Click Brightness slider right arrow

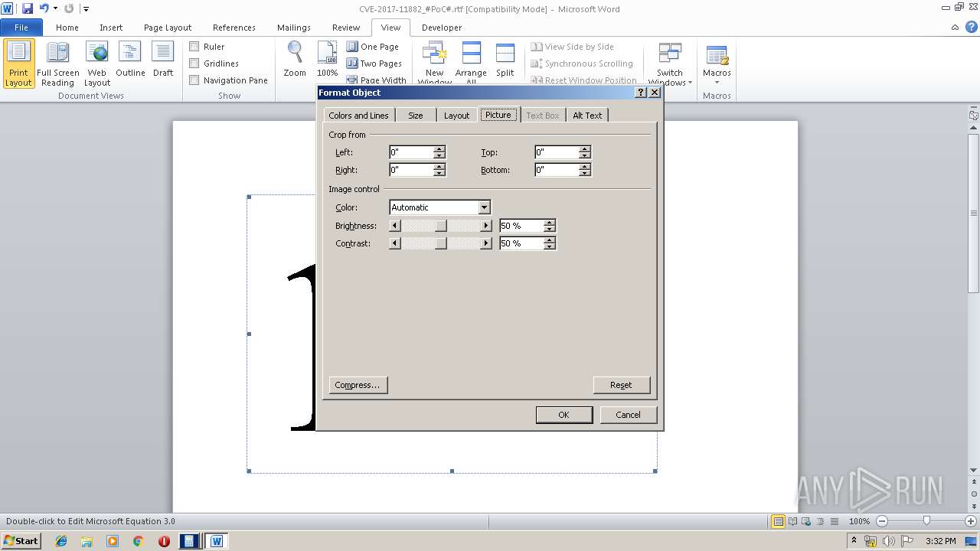[485, 226]
